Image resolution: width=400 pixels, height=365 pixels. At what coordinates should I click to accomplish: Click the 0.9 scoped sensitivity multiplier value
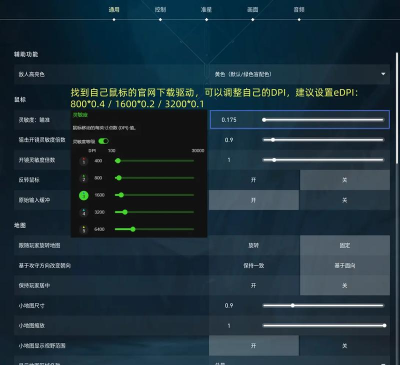click(229, 140)
